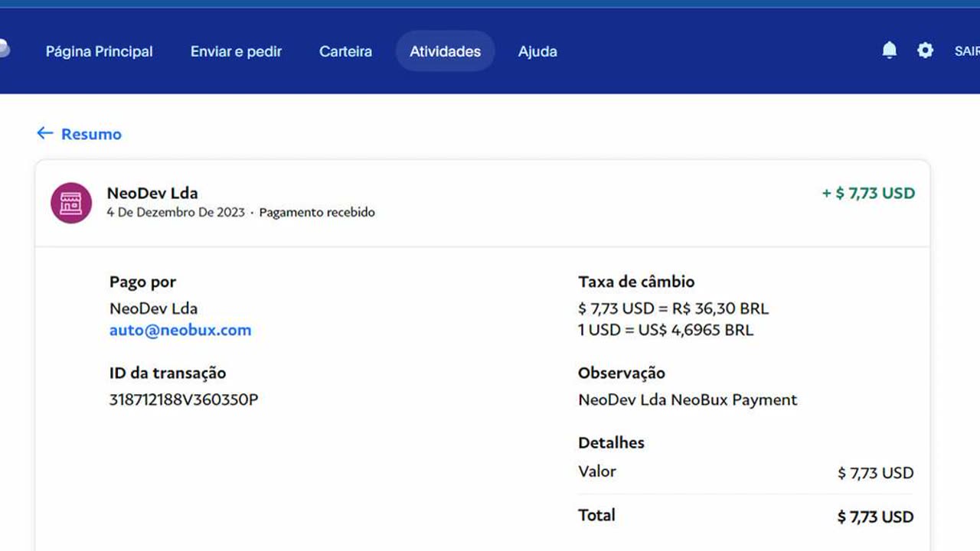
Task: Click the date 4 De Dezembro De 2023
Action: pyautogui.click(x=176, y=212)
